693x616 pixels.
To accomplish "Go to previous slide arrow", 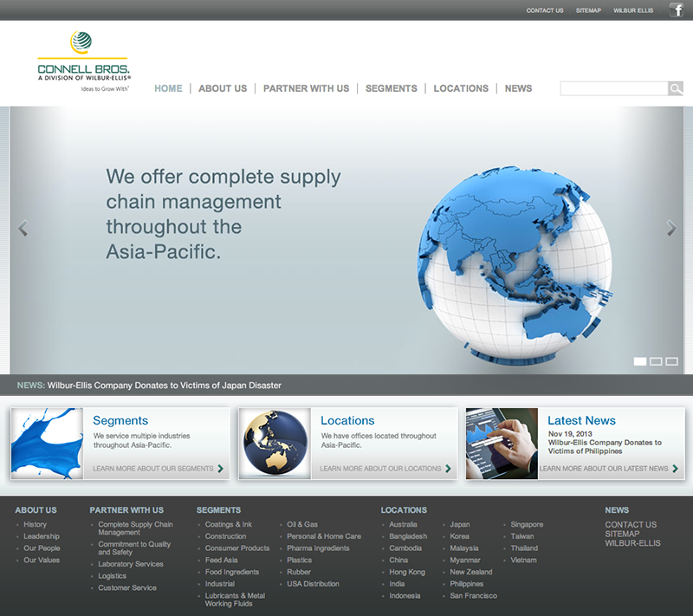I will pos(23,228).
